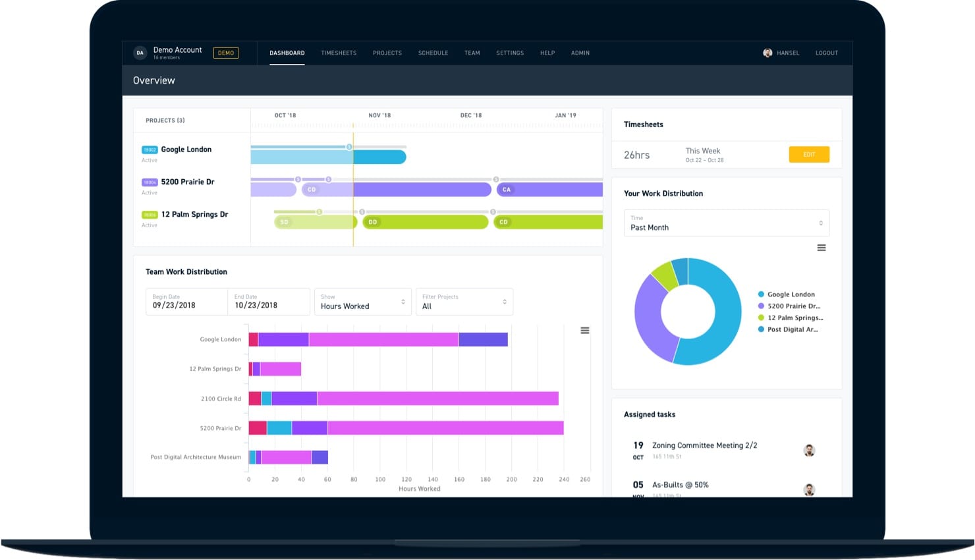The image size is (975, 560).
Task: Click the Google London project ID badge
Action: (150, 150)
